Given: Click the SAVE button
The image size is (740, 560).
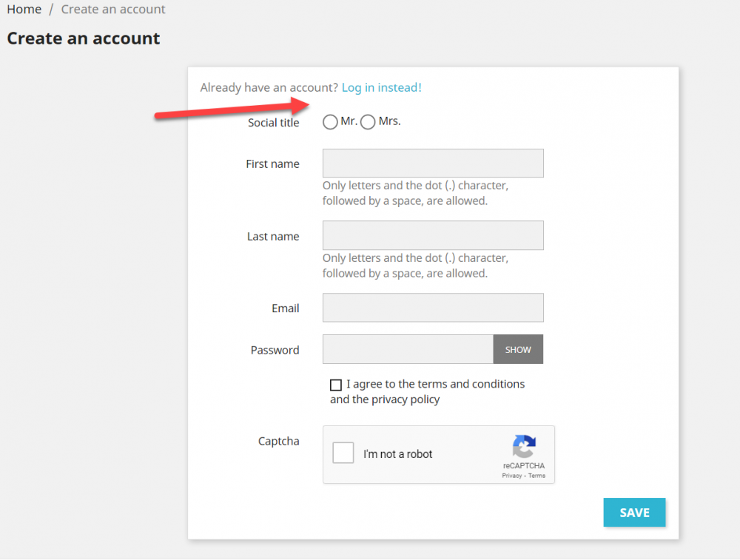Looking at the screenshot, I should point(634,512).
